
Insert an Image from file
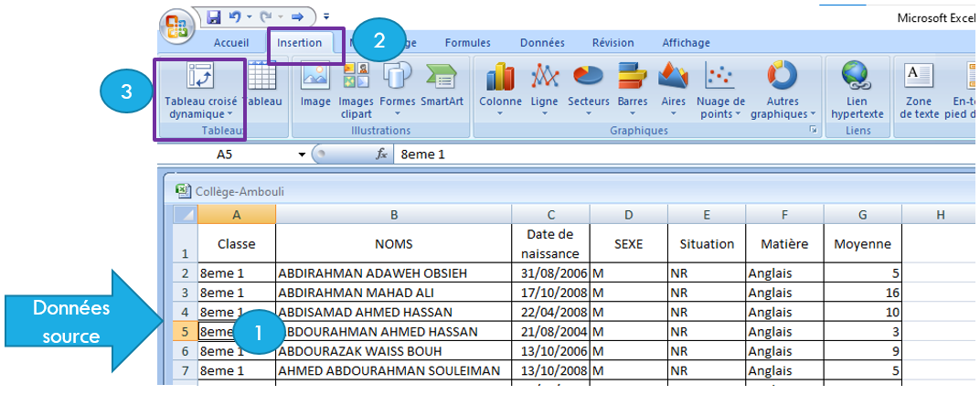point(315,86)
